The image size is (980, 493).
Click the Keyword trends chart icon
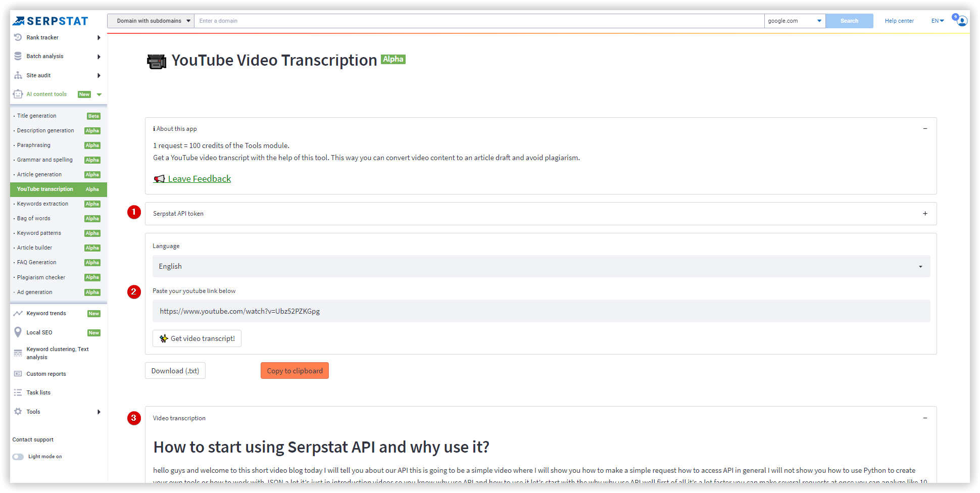pyautogui.click(x=18, y=313)
